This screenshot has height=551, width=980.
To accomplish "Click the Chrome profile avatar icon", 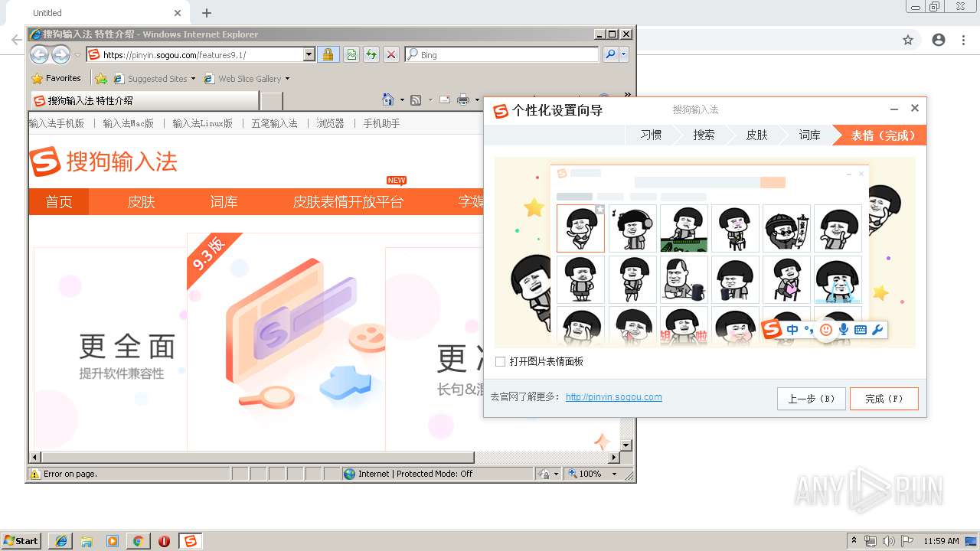I will click(x=939, y=40).
